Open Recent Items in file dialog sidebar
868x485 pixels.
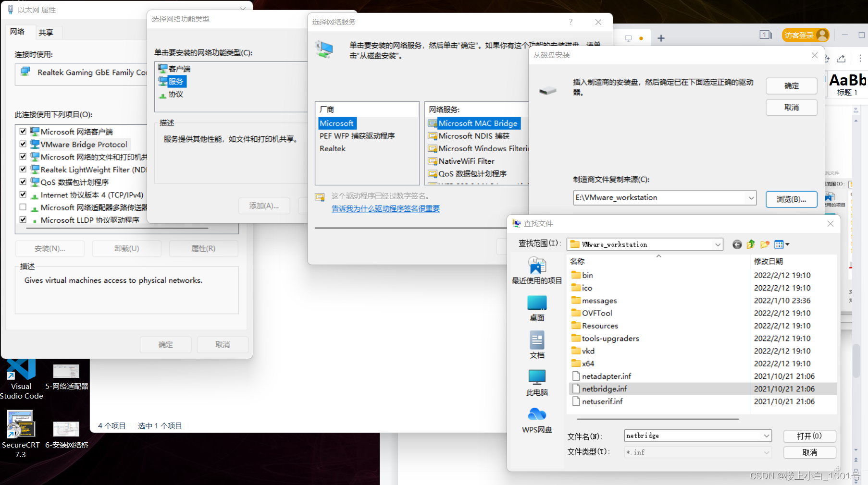click(537, 271)
